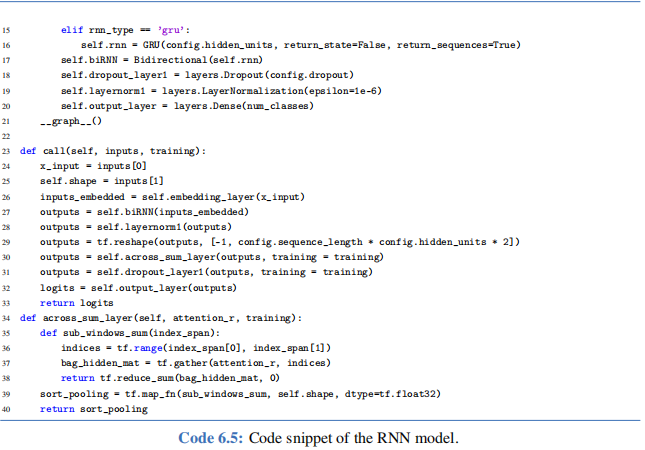Click line number 23 in the gutter
645x450 pixels.
(9, 150)
